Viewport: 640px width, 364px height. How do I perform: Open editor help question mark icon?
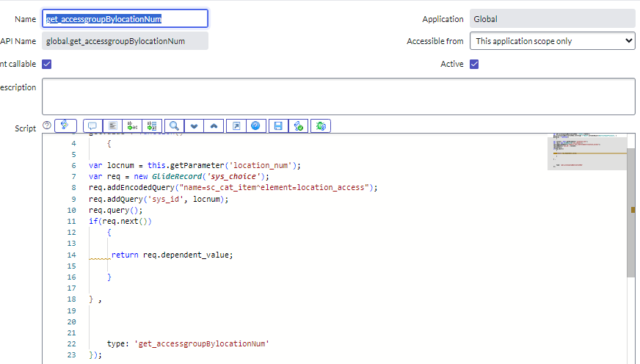pyautogui.click(x=256, y=125)
